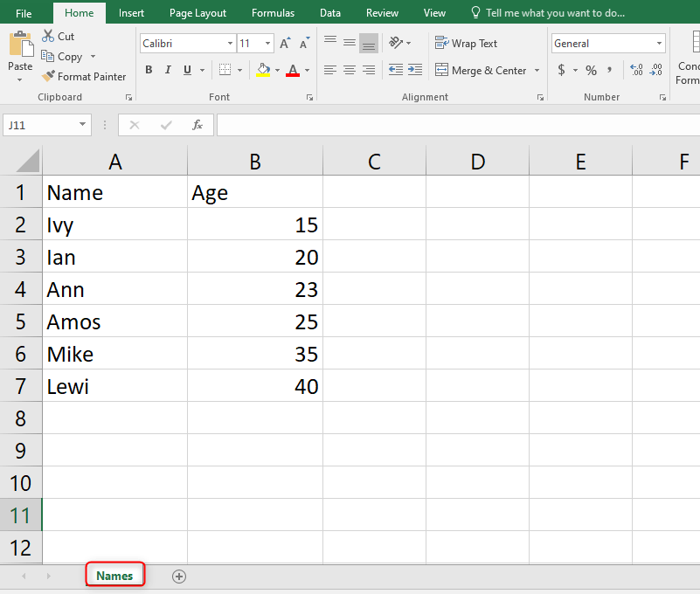Switch to the View tab
This screenshot has width=700, height=594.
pos(434,13)
